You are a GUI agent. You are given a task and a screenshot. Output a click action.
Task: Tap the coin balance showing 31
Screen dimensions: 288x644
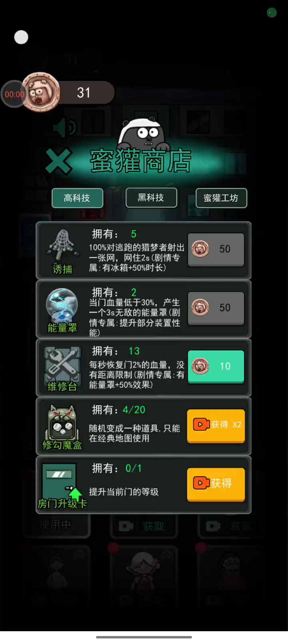(x=84, y=93)
